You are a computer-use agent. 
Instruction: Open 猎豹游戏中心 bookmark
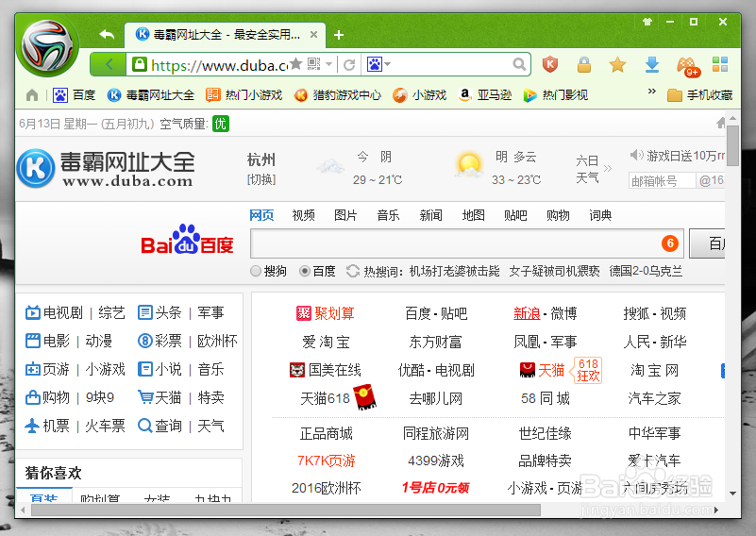(x=338, y=95)
